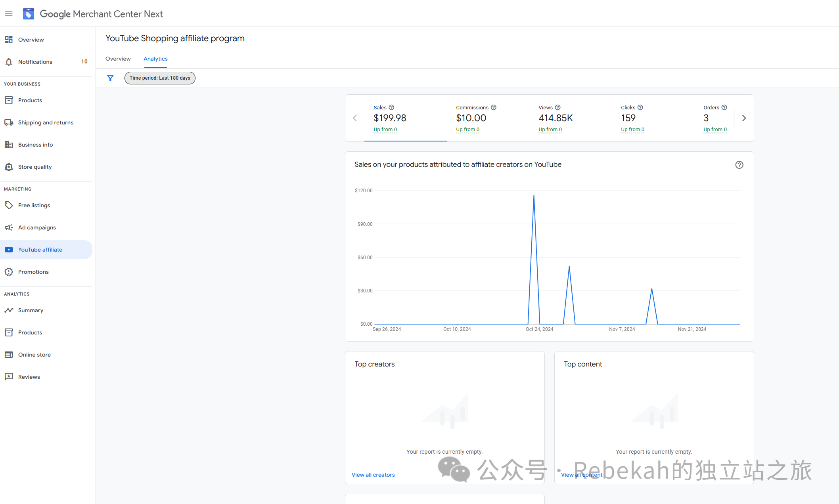Click the Products box icon under Your Business

(9, 100)
